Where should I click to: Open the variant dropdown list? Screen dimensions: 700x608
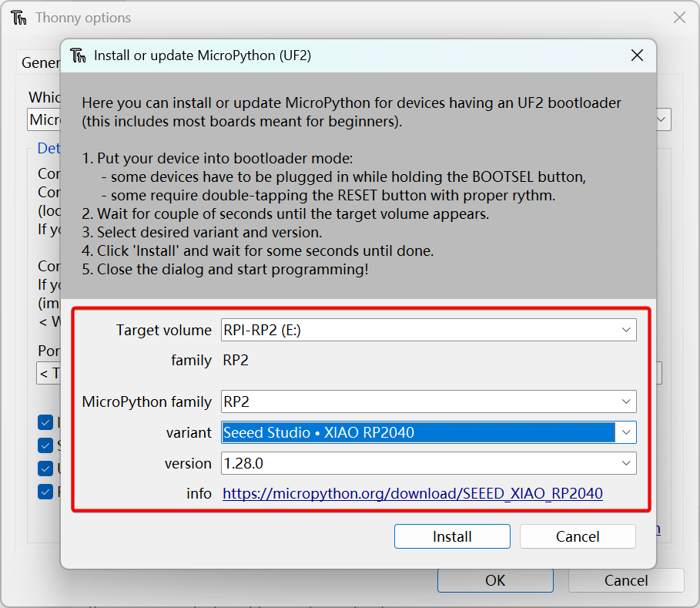tap(626, 432)
